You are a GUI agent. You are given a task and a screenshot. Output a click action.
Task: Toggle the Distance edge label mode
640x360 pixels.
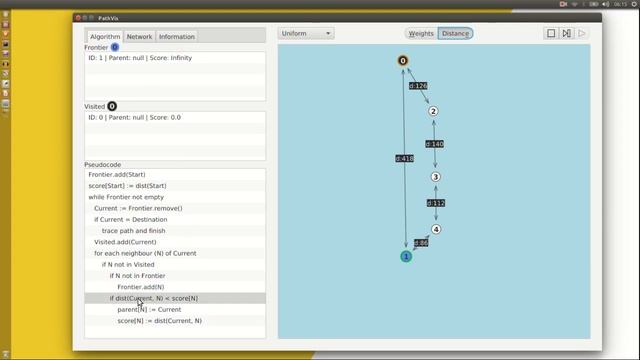(455, 33)
